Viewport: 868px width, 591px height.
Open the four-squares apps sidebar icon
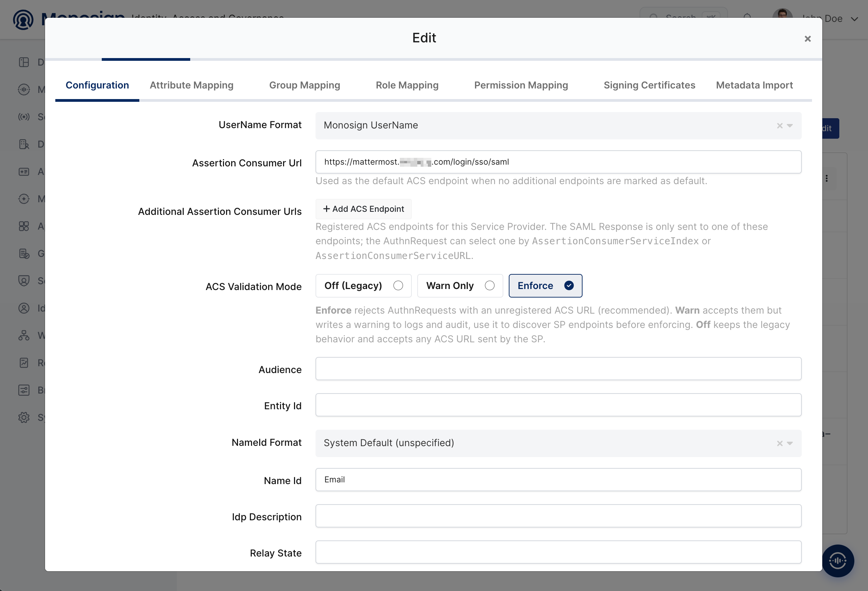click(x=24, y=226)
